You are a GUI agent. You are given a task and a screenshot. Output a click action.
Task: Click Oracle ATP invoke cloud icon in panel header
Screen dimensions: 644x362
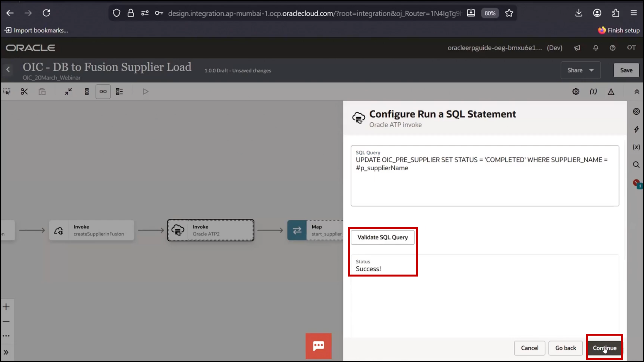pos(359,118)
